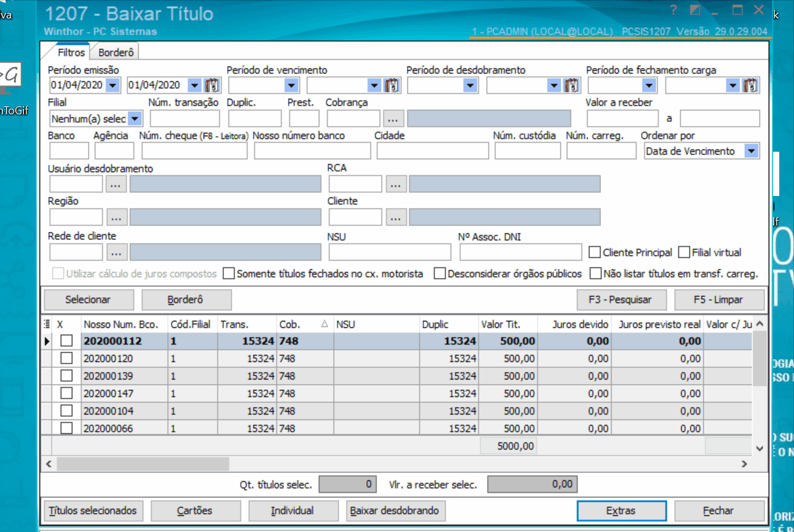Screen dimensions: 794x532
Task: Enable Não listar títulos em transf. carreg.
Action: tap(595, 273)
